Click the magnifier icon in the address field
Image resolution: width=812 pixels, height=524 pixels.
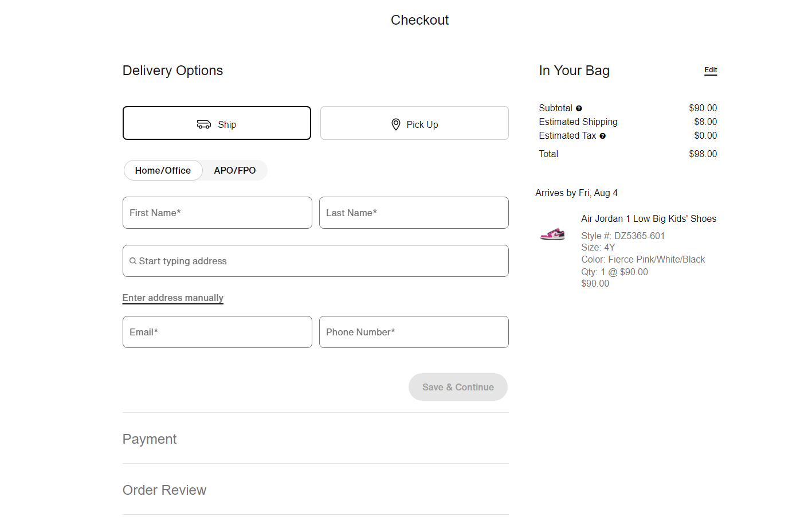click(x=132, y=261)
